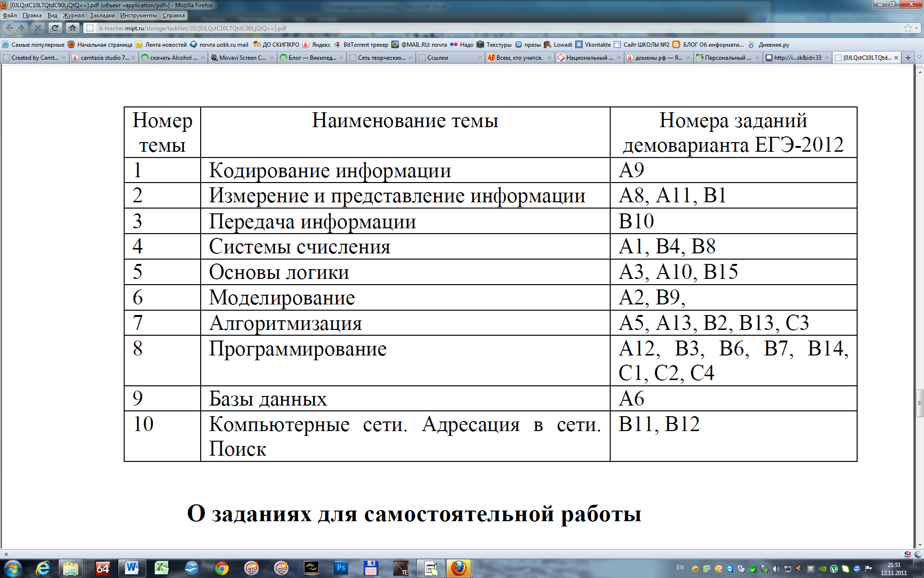The width and height of the screenshot is (924, 578).
Task: Open the Инструменты menu
Action: pos(139,15)
